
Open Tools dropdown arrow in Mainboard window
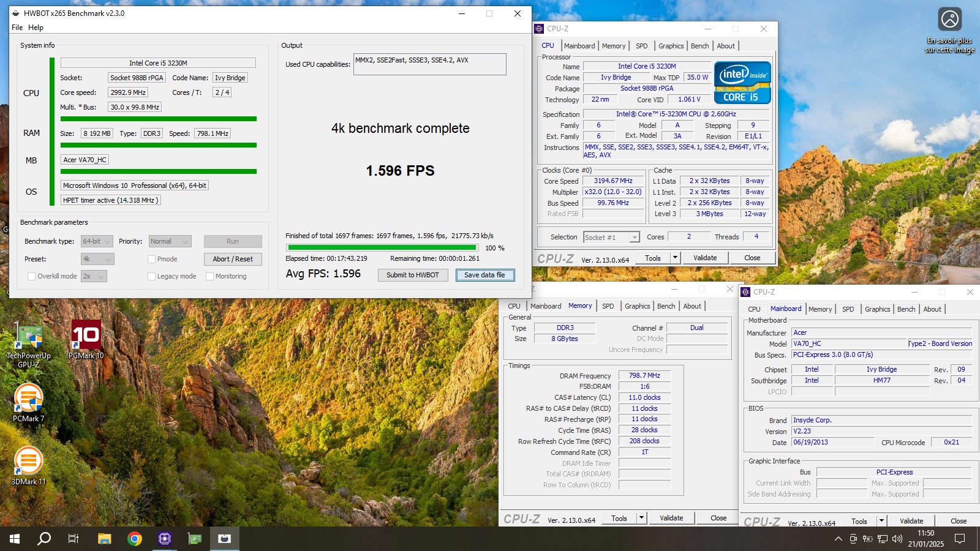tap(881, 521)
